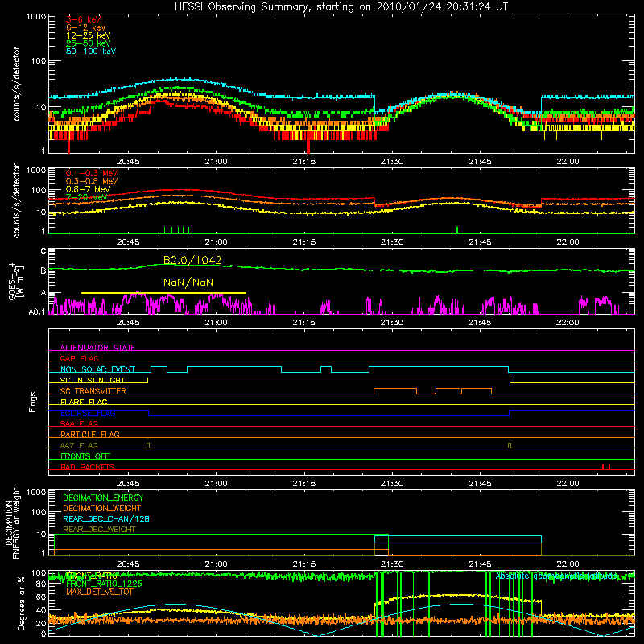Select the ATTENUATOR_STATE flag label

(x=97, y=348)
